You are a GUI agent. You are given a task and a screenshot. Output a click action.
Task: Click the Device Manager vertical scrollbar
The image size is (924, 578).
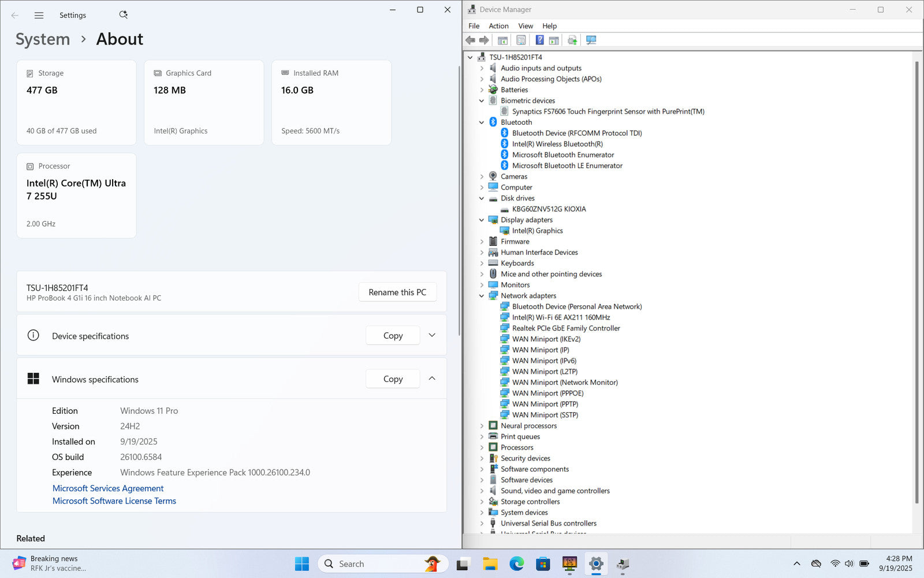[x=916, y=277]
